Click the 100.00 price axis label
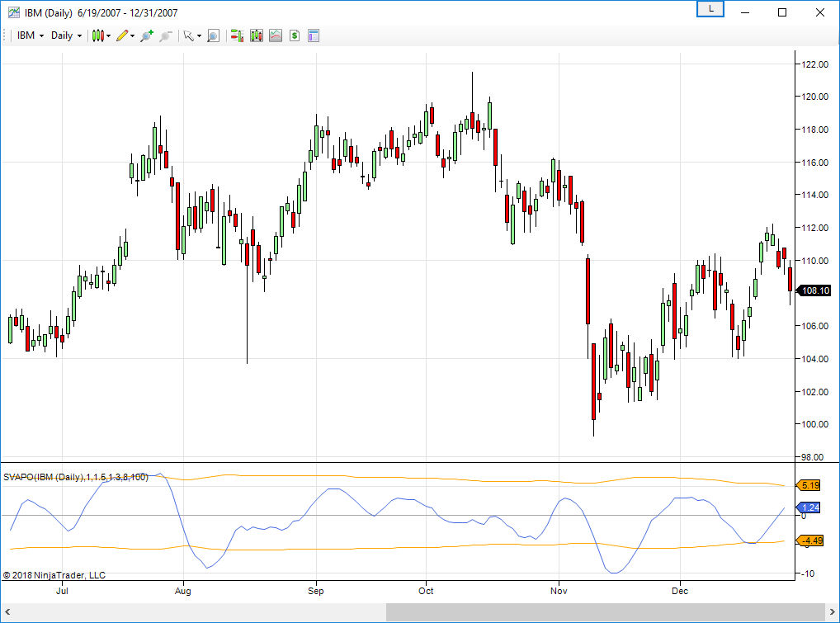This screenshot has width=840, height=623. pyautogui.click(x=814, y=424)
